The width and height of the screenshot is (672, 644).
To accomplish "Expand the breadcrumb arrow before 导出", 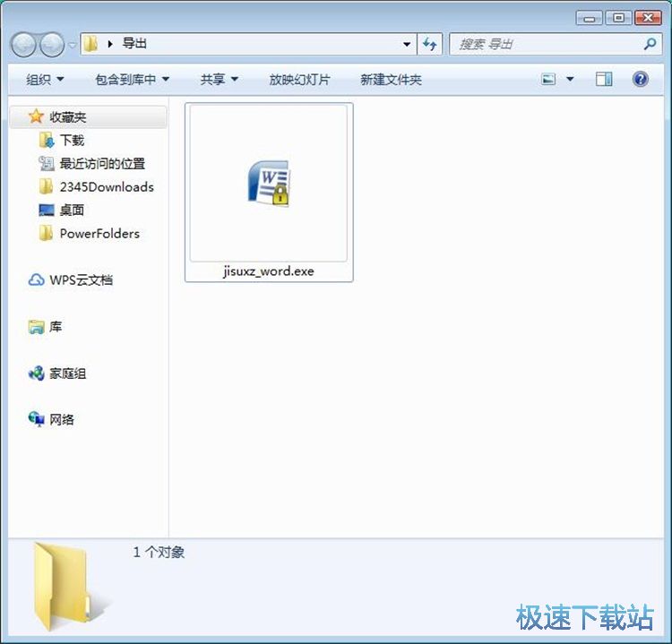I will pos(110,44).
